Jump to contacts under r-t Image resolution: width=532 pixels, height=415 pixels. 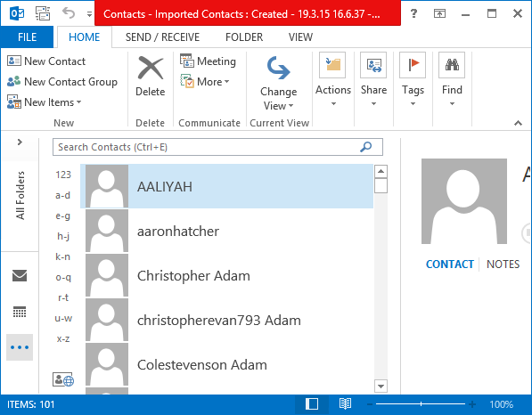click(x=63, y=297)
